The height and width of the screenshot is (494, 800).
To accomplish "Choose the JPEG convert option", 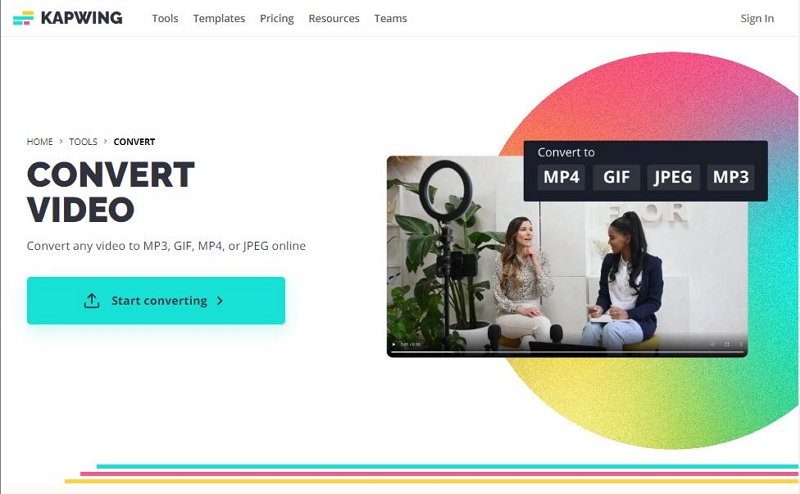I will (x=673, y=177).
